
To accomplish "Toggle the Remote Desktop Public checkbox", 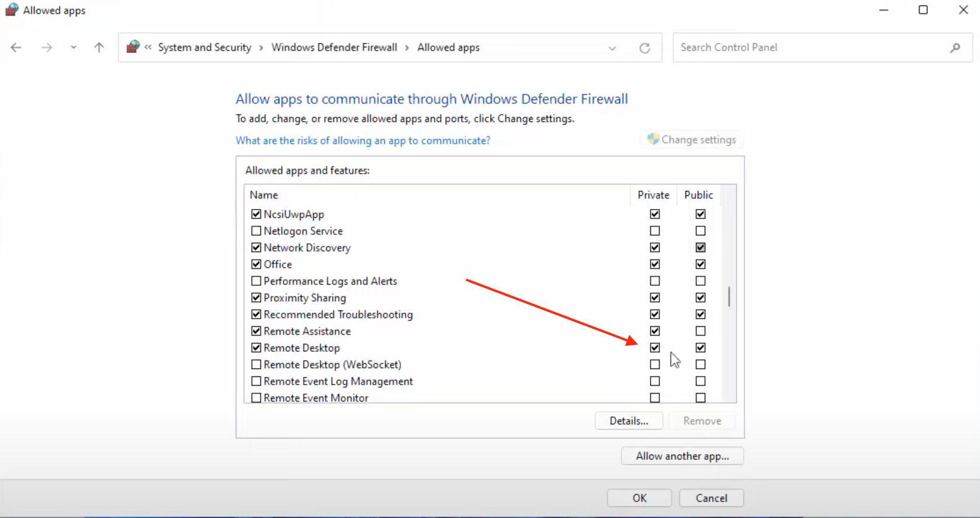I will [x=701, y=348].
